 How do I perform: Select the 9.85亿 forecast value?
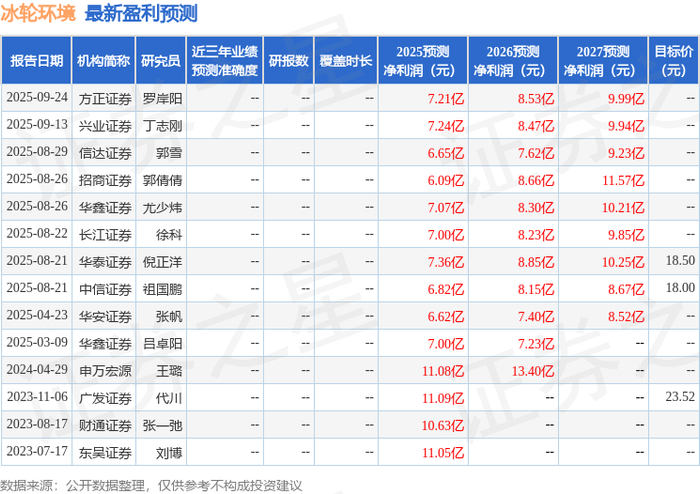click(626, 235)
